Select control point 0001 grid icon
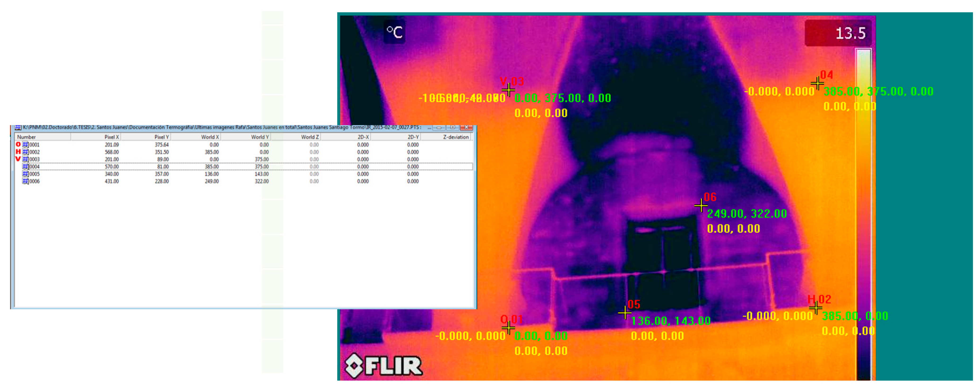Screen dimensions: 980x387 (x=26, y=145)
